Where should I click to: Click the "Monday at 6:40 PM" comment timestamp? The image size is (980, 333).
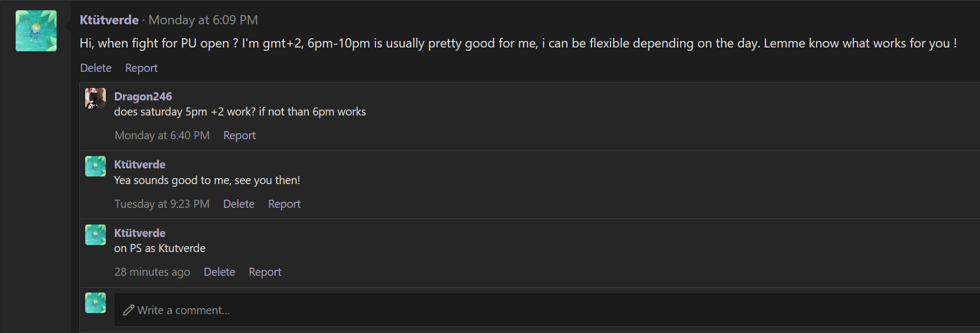162,135
